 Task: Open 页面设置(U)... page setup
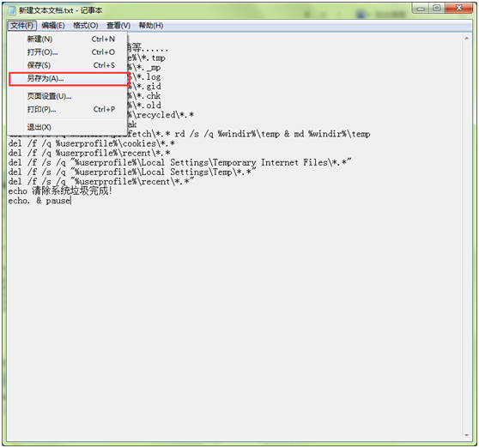[x=68, y=96]
